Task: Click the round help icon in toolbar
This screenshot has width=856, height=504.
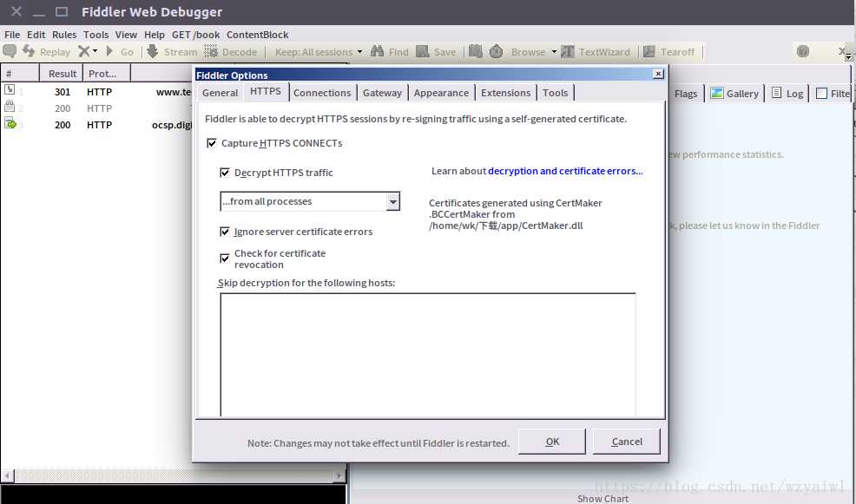Action: pos(802,51)
